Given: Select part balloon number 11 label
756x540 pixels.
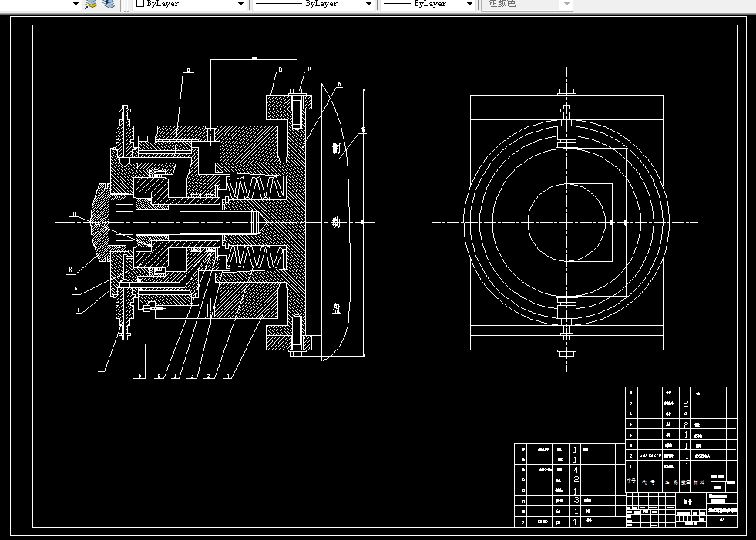Looking at the screenshot, I should tap(74, 213).
